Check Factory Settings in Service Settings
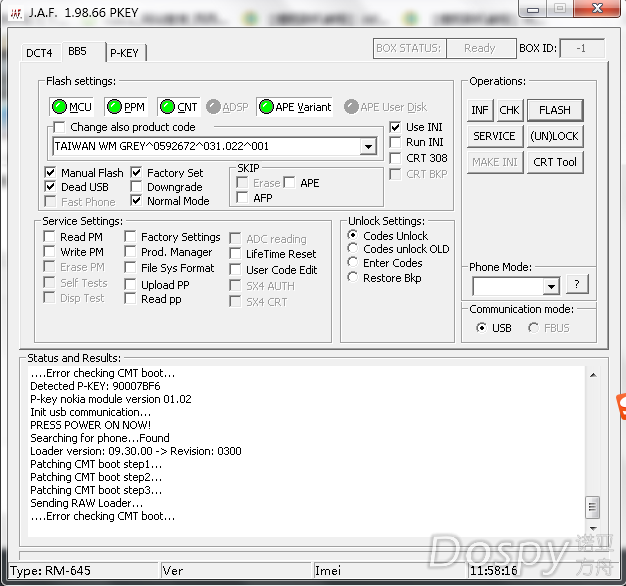Screen dimensions: 626x586 pyautogui.click(x=130, y=236)
